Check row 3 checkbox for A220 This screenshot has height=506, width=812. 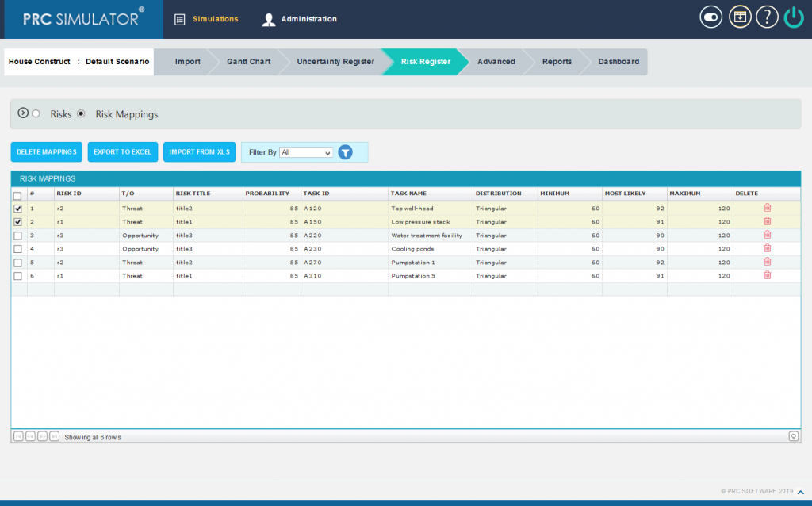pyautogui.click(x=17, y=235)
